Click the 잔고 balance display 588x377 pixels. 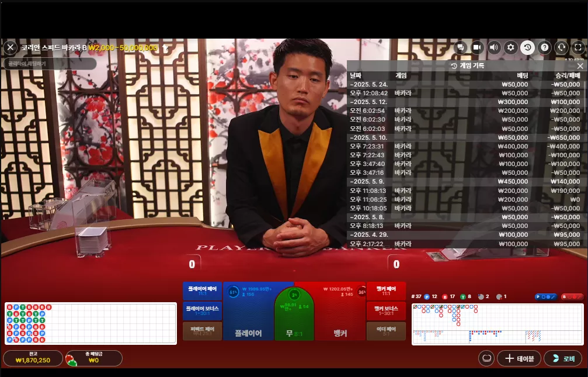33,358
